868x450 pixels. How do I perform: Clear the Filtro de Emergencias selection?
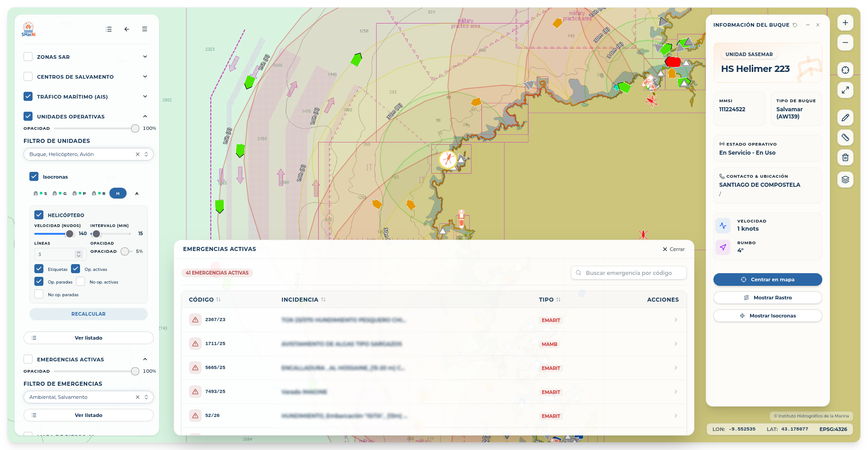(x=137, y=397)
